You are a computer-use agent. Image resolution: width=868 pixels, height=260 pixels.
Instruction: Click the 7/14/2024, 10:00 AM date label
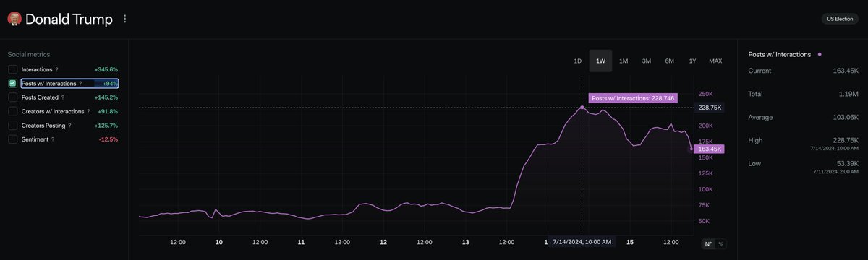[x=582, y=241]
